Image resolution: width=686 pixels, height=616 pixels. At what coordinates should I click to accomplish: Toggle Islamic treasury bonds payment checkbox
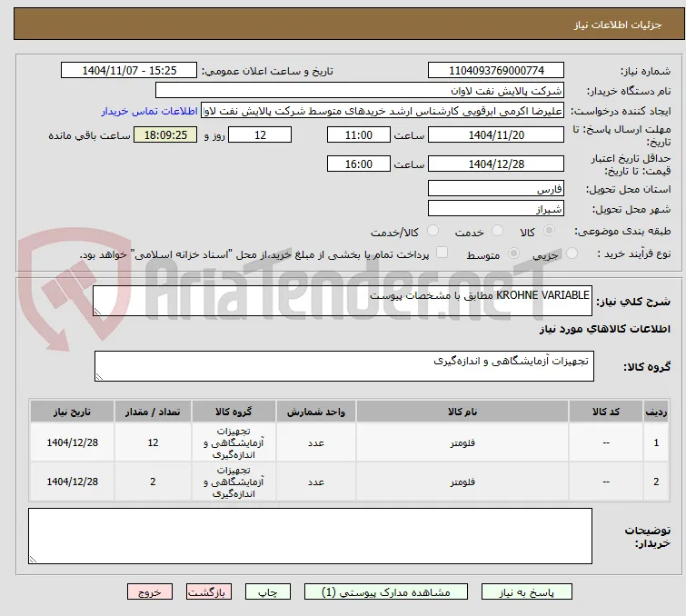[442, 253]
